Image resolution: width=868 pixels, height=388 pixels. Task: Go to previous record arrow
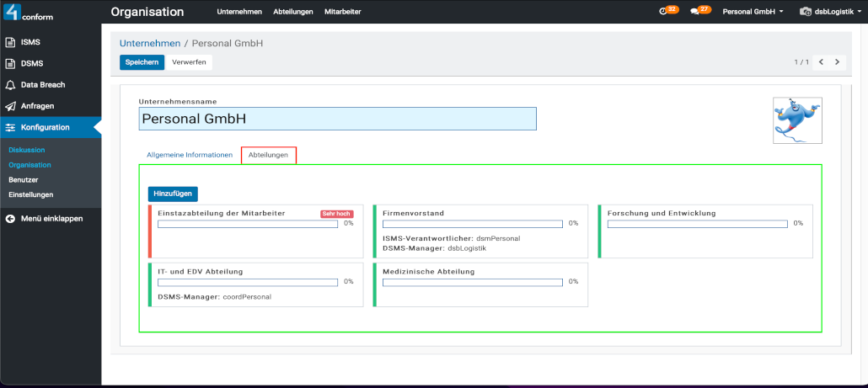point(821,62)
